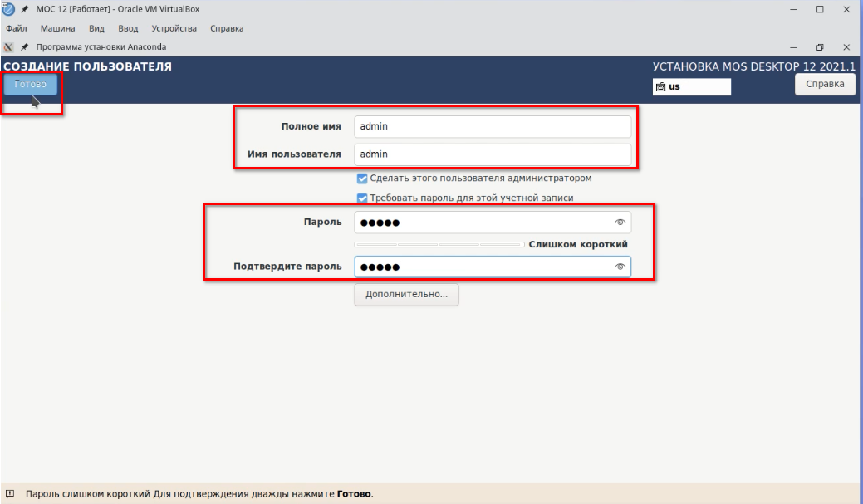
Task: Open the Устройства menu
Action: click(x=174, y=28)
